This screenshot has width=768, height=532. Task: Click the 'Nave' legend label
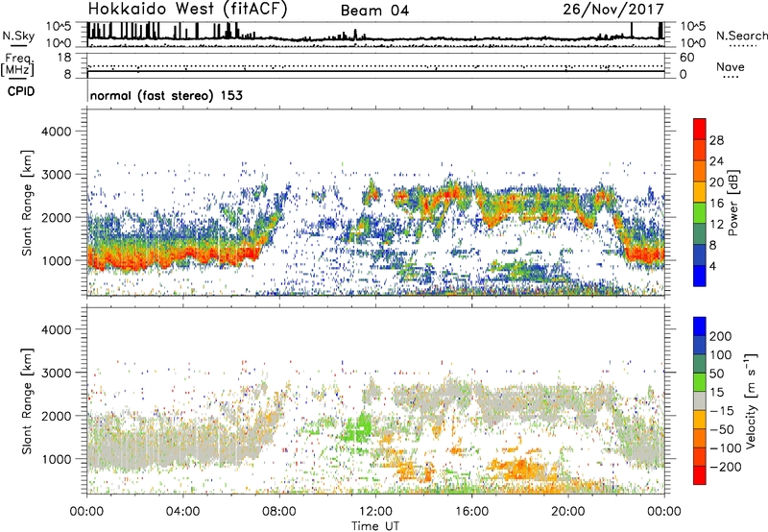coord(731,67)
